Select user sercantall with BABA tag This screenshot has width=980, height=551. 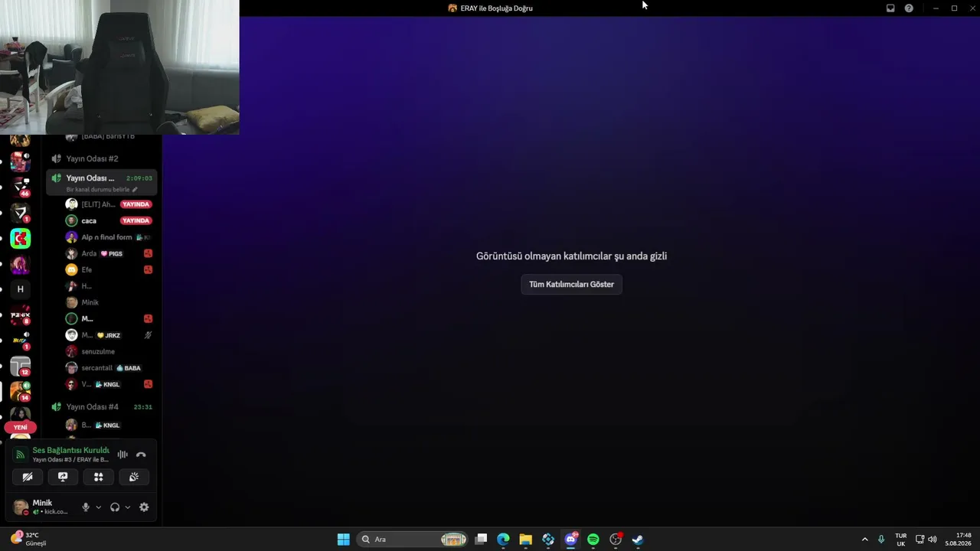point(109,368)
